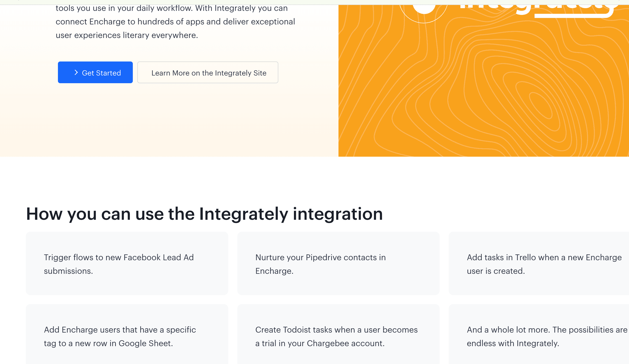This screenshot has width=629, height=364.
Task: Click 'user is created' text in Trello card
Action: click(x=496, y=271)
